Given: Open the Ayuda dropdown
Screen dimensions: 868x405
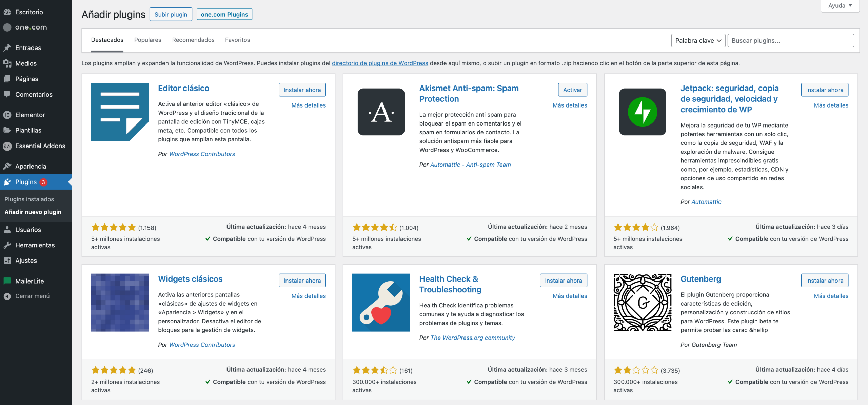Looking at the screenshot, I should pyautogui.click(x=840, y=5).
